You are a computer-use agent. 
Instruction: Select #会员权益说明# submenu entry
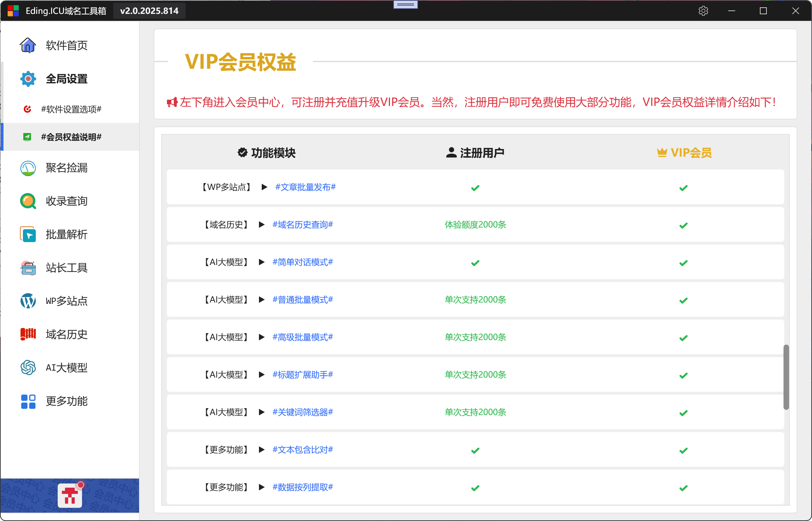tap(70, 137)
